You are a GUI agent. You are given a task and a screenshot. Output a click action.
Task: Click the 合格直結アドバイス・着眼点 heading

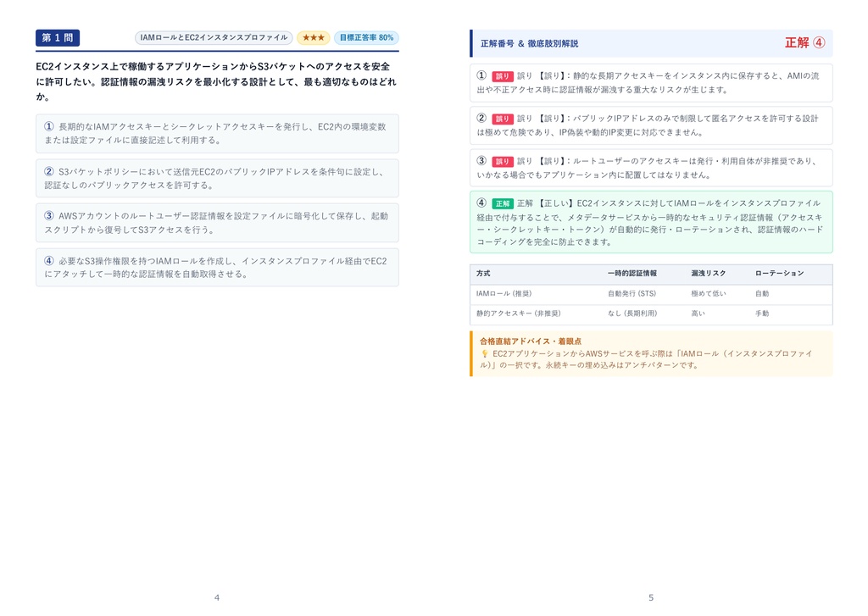pyautogui.click(x=531, y=341)
